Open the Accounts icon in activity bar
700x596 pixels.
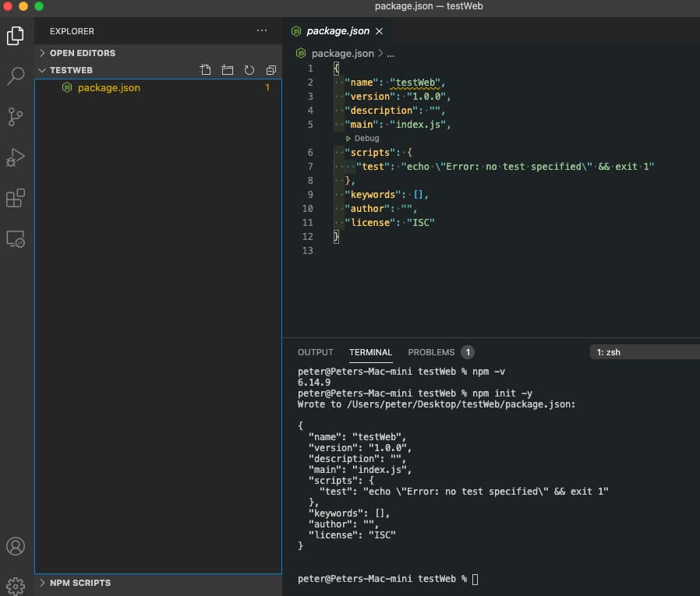coord(16,546)
